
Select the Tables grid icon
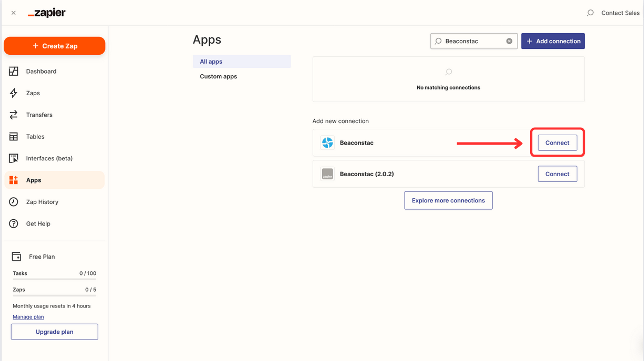coord(13,137)
